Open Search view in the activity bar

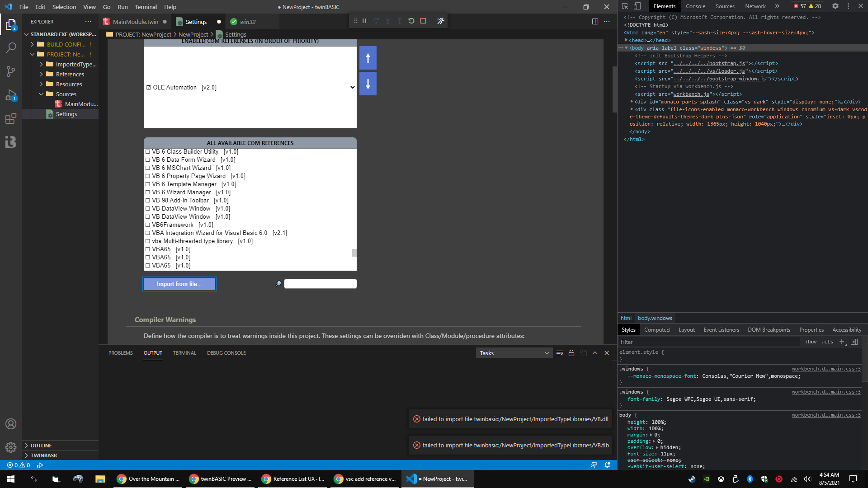tap(11, 47)
